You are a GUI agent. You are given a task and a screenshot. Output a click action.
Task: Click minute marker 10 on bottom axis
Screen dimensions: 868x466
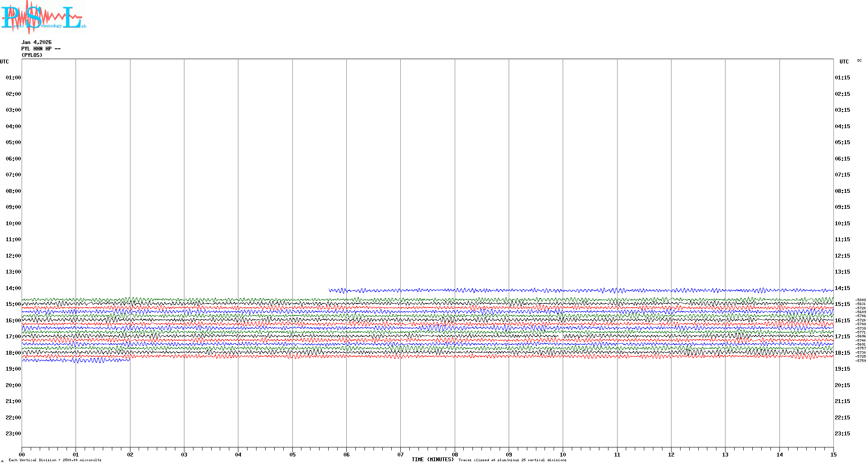click(x=563, y=454)
